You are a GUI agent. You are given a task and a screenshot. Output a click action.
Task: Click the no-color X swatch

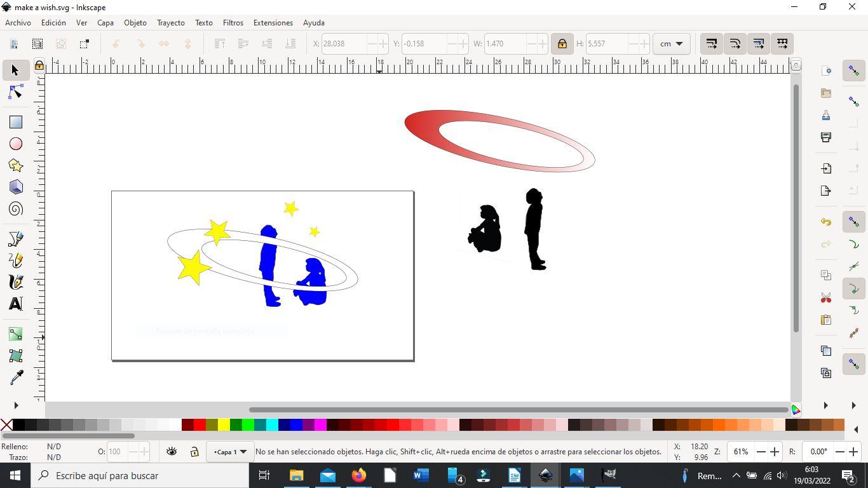6,424
